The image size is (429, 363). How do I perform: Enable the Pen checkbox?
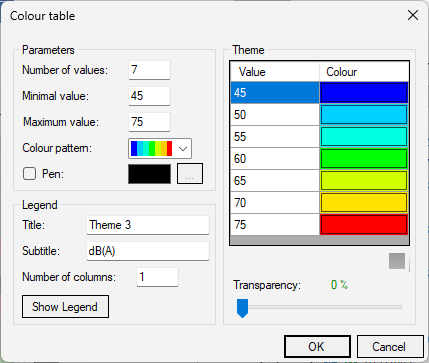29,174
